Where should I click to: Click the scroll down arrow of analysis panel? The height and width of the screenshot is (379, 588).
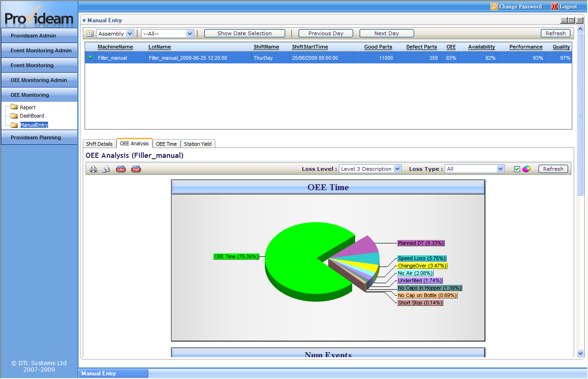point(581,354)
